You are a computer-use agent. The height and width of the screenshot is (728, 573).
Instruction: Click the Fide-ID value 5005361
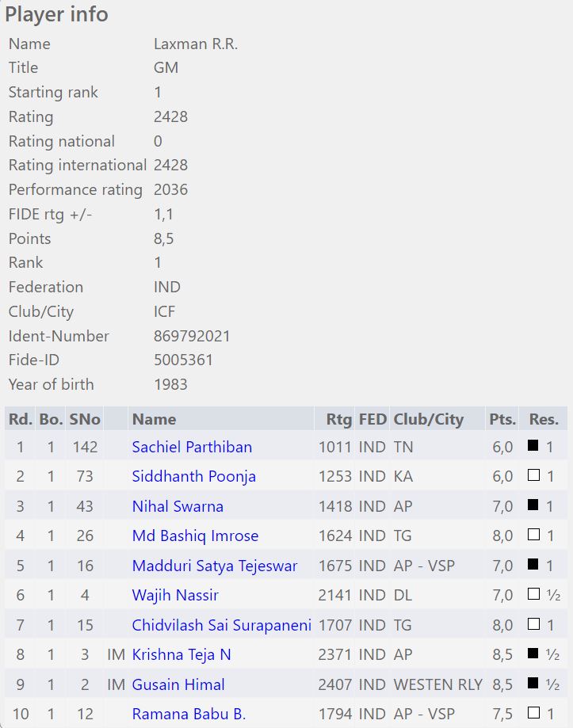[183, 360]
